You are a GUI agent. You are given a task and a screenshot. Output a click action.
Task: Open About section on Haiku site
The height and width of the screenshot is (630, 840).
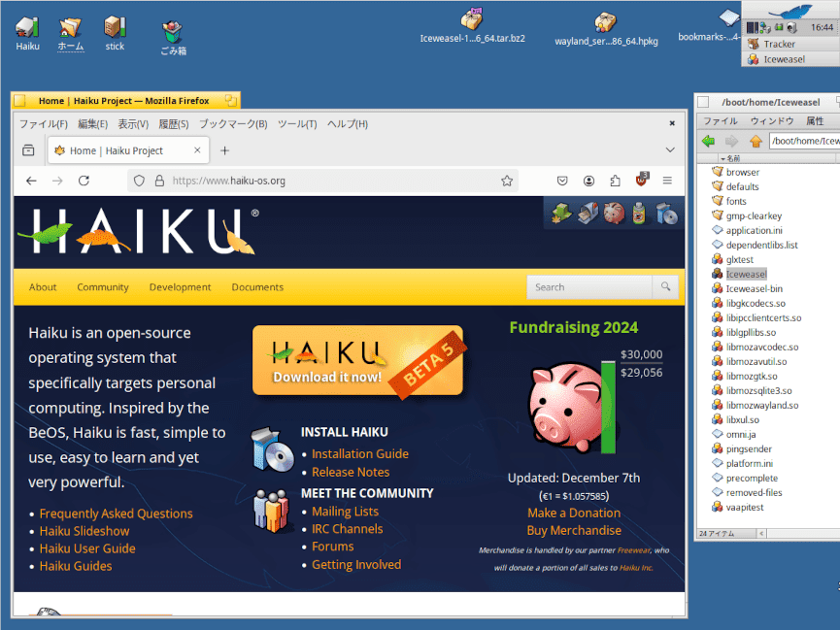pos(43,287)
